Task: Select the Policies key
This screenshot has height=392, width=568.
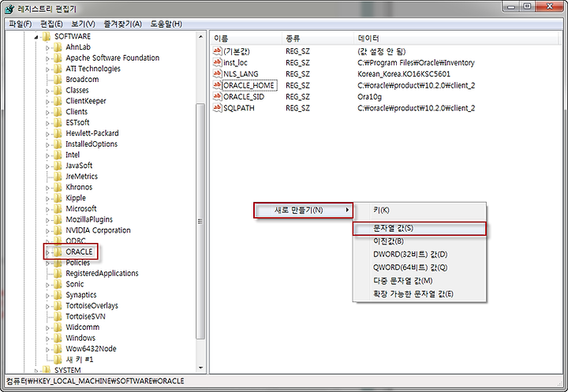Action: pos(78,263)
